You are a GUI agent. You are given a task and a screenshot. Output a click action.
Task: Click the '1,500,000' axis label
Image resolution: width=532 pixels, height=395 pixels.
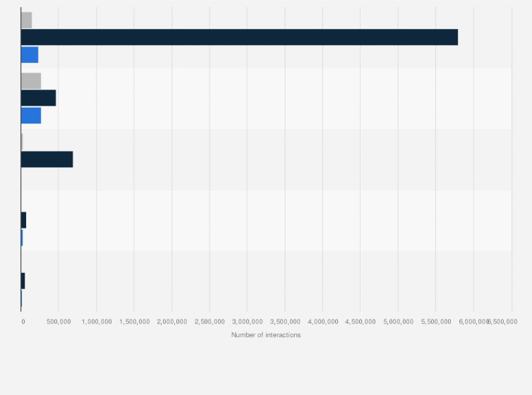pyautogui.click(x=134, y=322)
